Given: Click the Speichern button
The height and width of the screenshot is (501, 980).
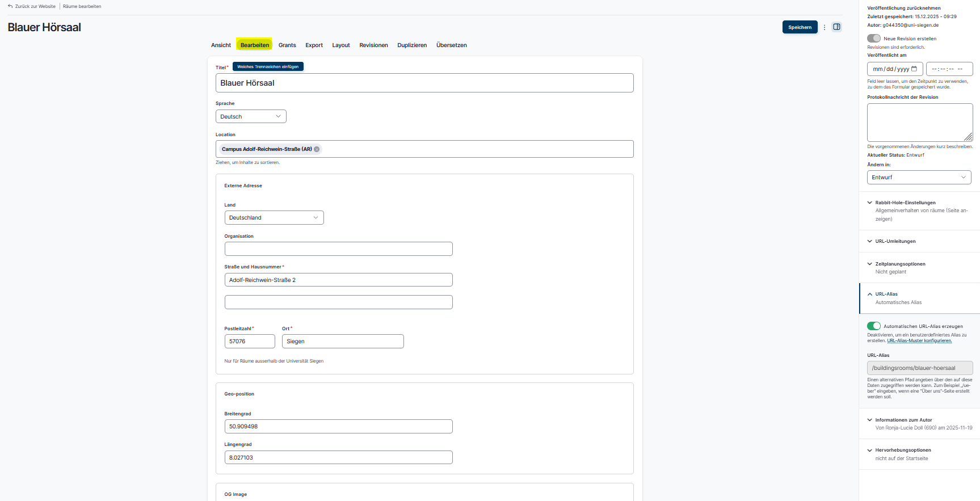Looking at the screenshot, I should (800, 27).
